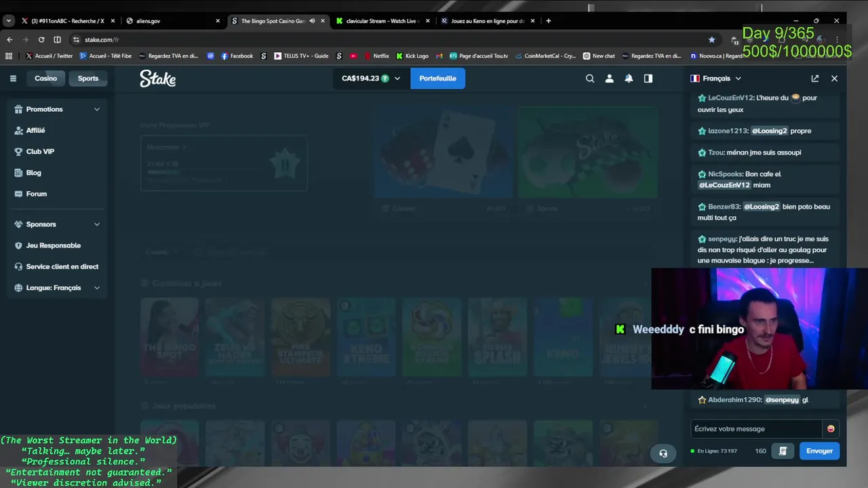Expand the Sponsors sidebar section
The height and width of the screenshot is (488, 868).
[x=57, y=224]
